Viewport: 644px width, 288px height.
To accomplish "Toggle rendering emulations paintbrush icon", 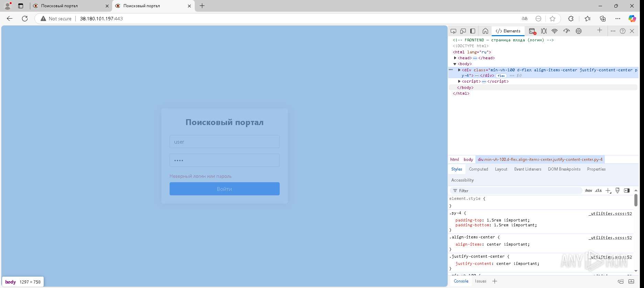I will (x=618, y=191).
